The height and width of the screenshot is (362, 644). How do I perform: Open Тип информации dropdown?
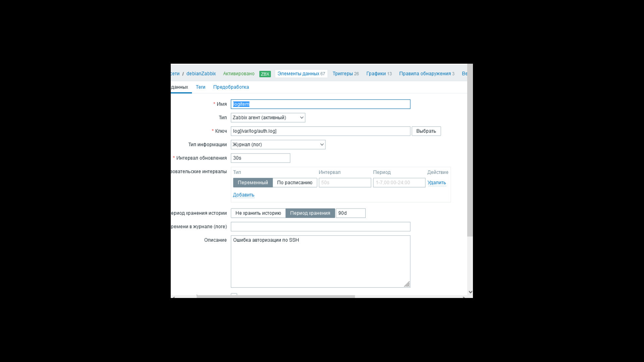pos(278,144)
